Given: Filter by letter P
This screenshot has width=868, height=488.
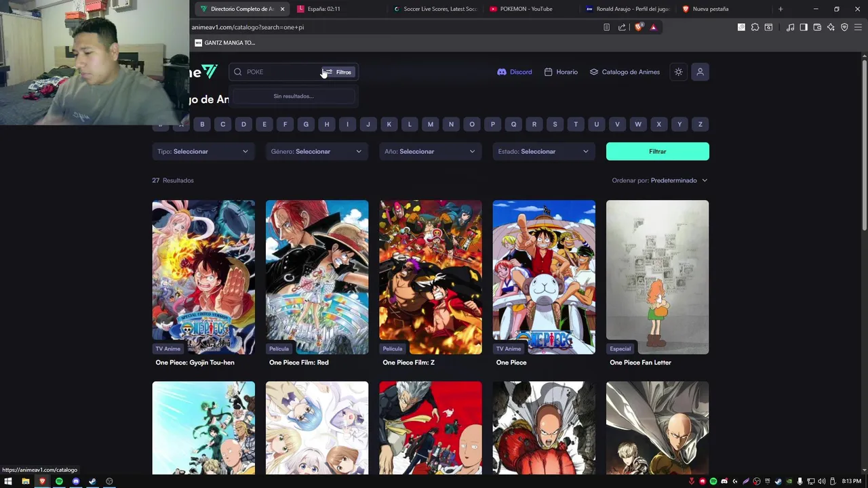Looking at the screenshot, I should coord(493,124).
